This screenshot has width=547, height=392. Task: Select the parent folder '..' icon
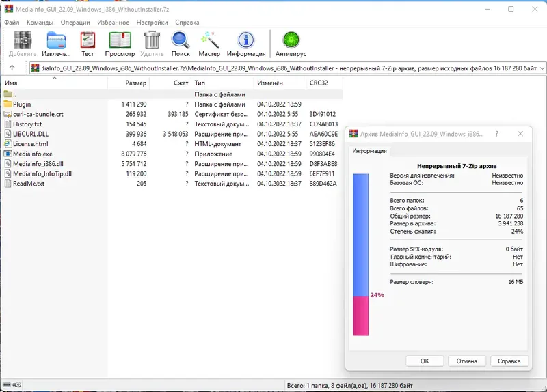point(8,94)
